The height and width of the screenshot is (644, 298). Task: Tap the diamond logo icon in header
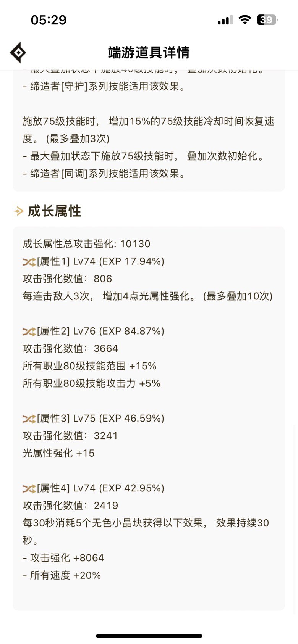pyautogui.click(x=18, y=53)
